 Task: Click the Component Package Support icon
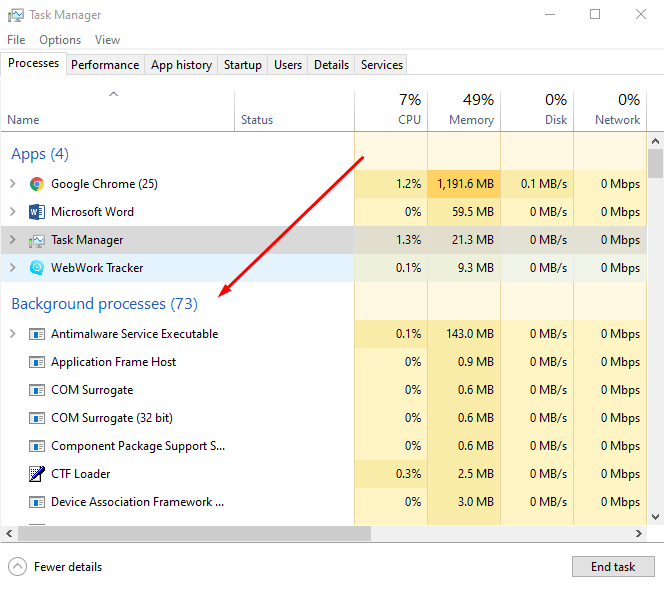pos(37,446)
